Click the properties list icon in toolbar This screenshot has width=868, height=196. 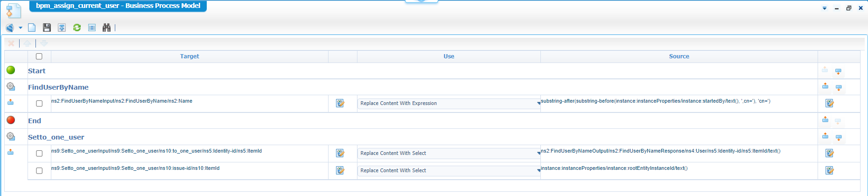tap(92, 28)
